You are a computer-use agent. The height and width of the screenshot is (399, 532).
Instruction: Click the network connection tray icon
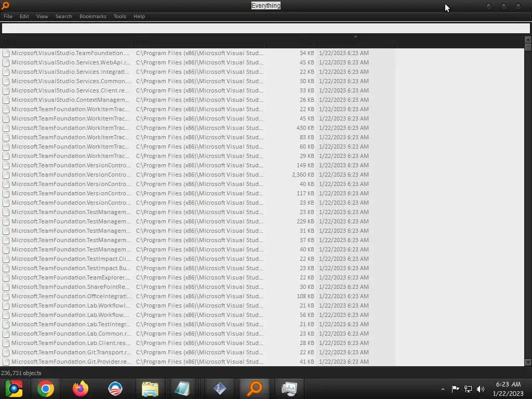pyautogui.click(x=468, y=389)
